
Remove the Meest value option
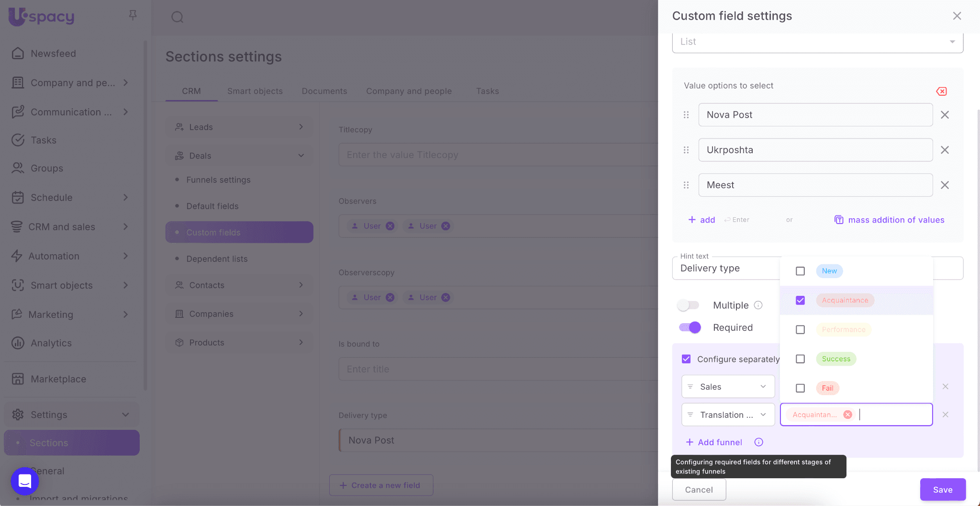(x=945, y=185)
